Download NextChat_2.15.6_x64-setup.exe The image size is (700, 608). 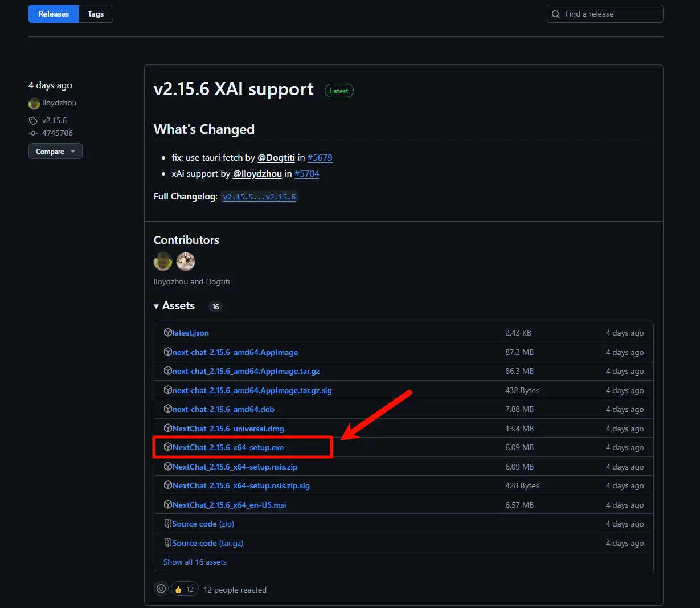pyautogui.click(x=228, y=447)
